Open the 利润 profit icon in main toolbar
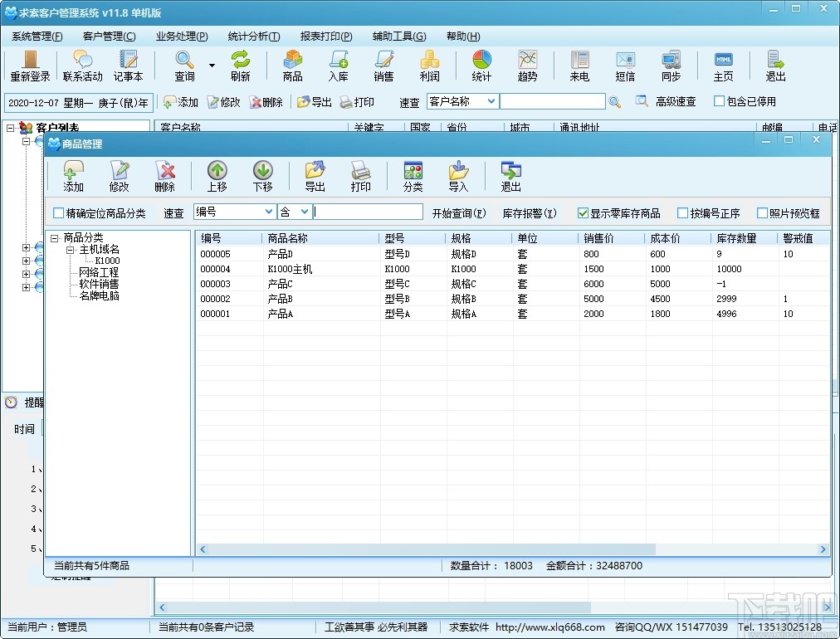This screenshot has width=840, height=639. [429, 66]
